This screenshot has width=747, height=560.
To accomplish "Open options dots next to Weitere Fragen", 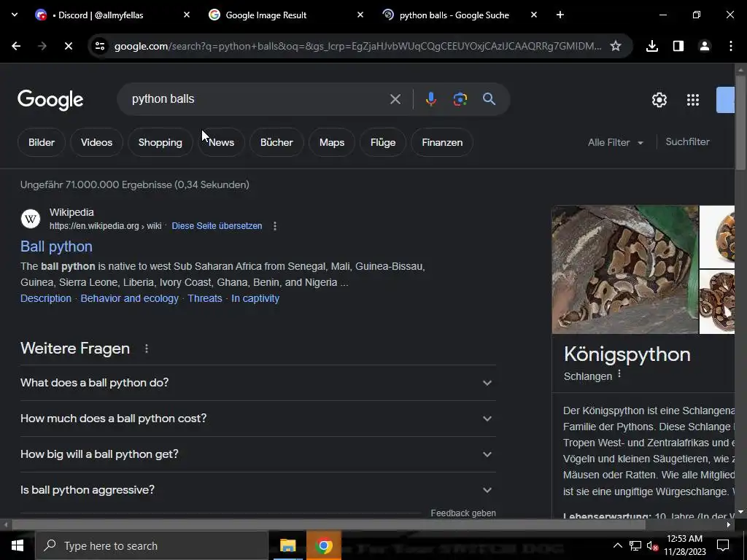I will point(146,349).
